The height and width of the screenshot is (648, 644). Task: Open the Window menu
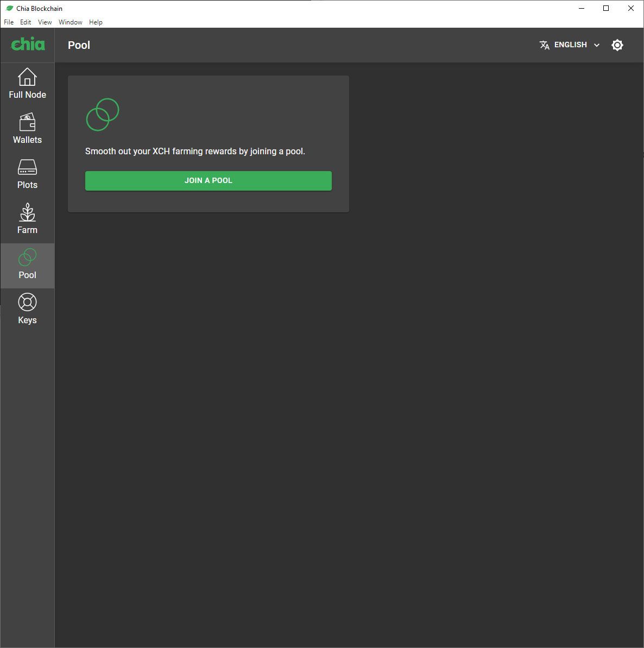[70, 22]
